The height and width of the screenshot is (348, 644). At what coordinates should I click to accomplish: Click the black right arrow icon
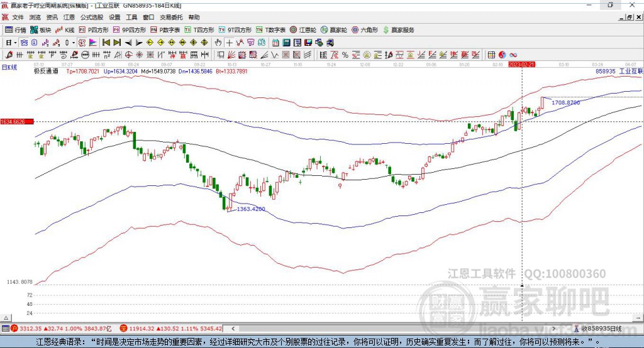click(x=139, y=43)
